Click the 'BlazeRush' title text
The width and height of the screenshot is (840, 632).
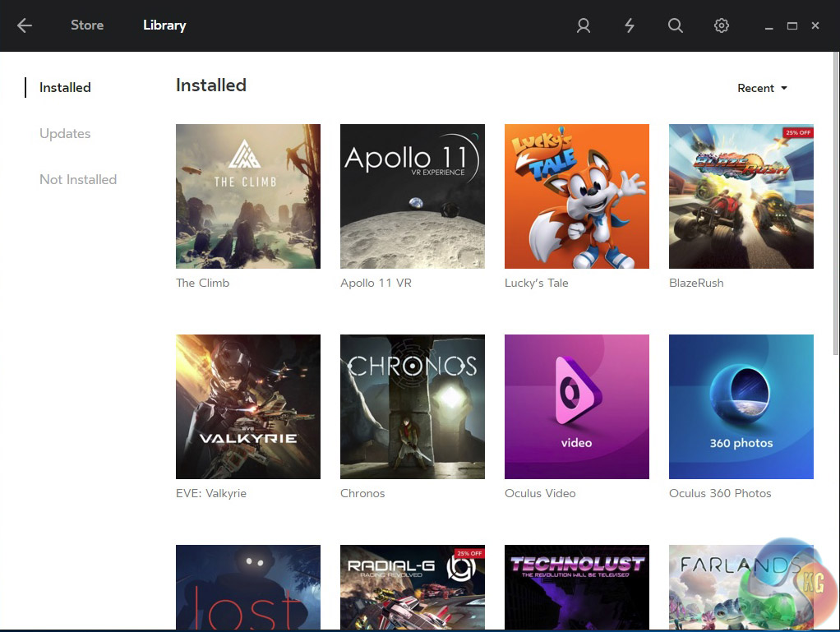coord(696,283)
